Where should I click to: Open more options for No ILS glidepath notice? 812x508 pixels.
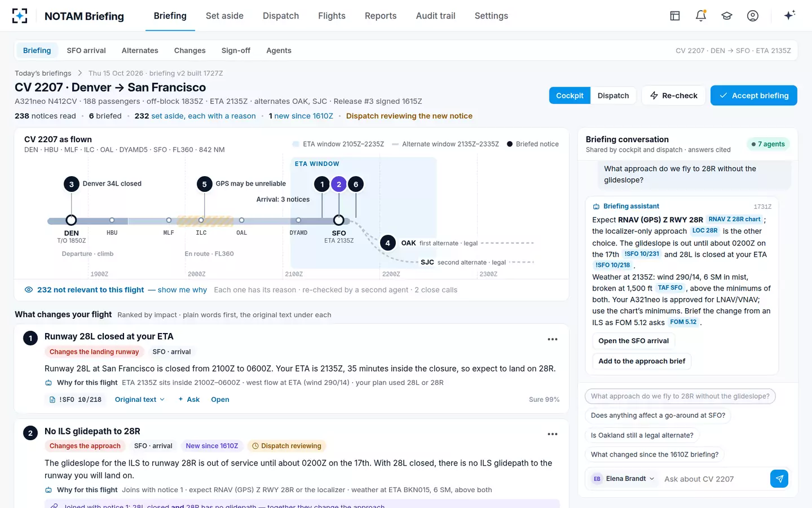(x=553, y=434)
